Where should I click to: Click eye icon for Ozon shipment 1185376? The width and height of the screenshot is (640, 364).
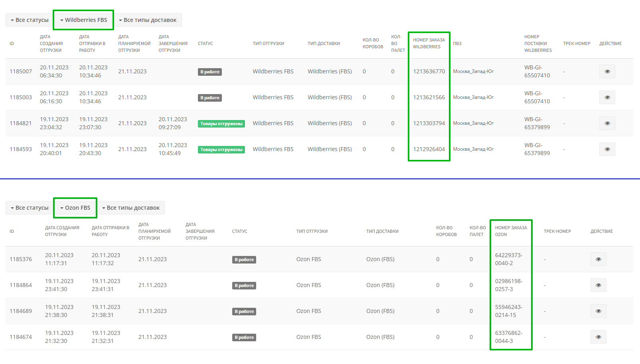pos(598,259)
